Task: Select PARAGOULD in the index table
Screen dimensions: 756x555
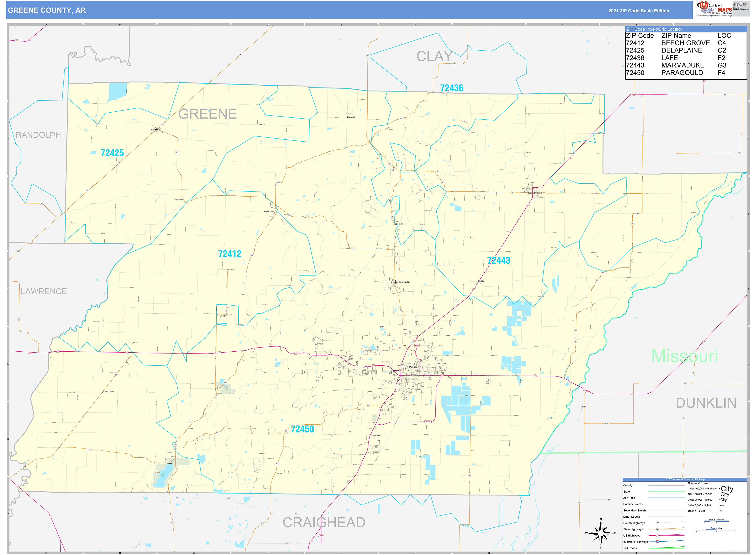Action: click(x=682, y=73)
